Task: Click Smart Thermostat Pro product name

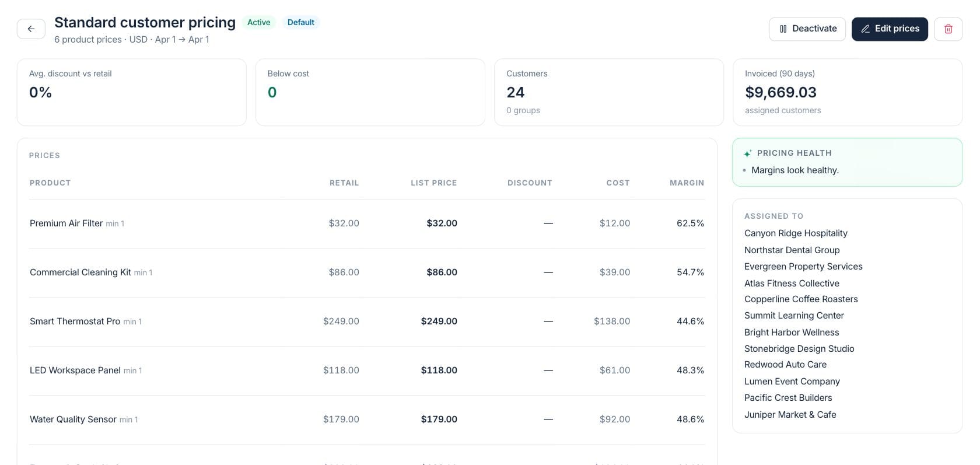Action: click(x=75, y=321)
